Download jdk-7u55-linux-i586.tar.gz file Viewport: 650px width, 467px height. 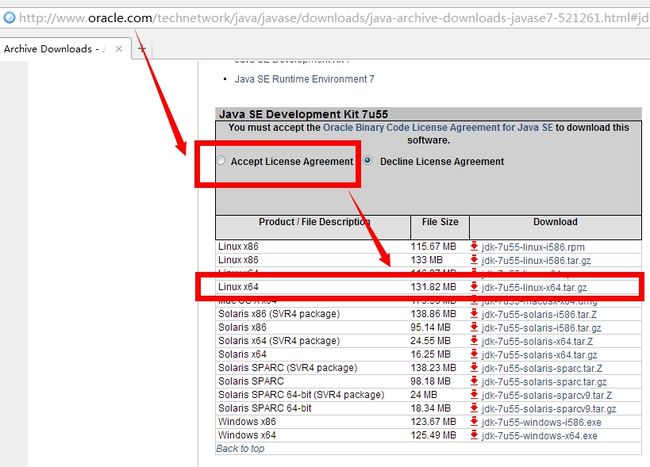click(x=536, y=261)
